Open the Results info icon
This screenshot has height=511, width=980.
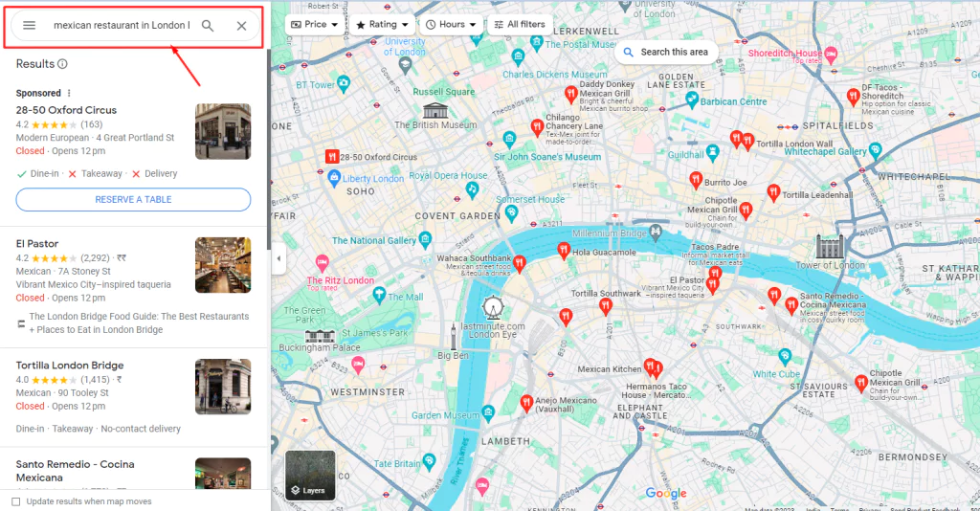click(62, 64)
